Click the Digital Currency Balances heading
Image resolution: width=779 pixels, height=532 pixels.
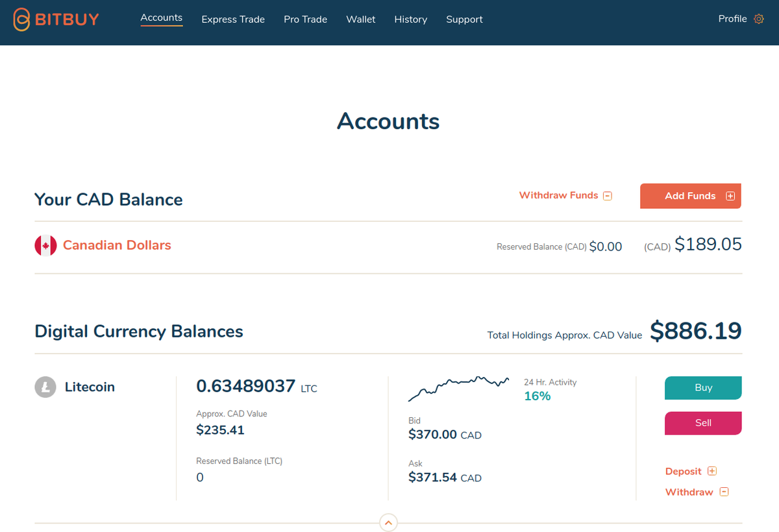coord(139,332)
